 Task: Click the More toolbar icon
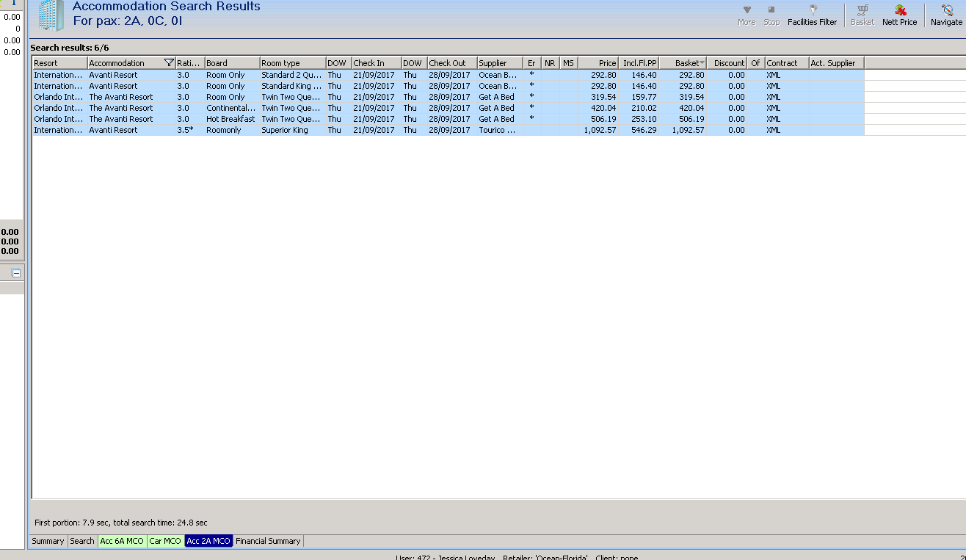pos(747,15)
